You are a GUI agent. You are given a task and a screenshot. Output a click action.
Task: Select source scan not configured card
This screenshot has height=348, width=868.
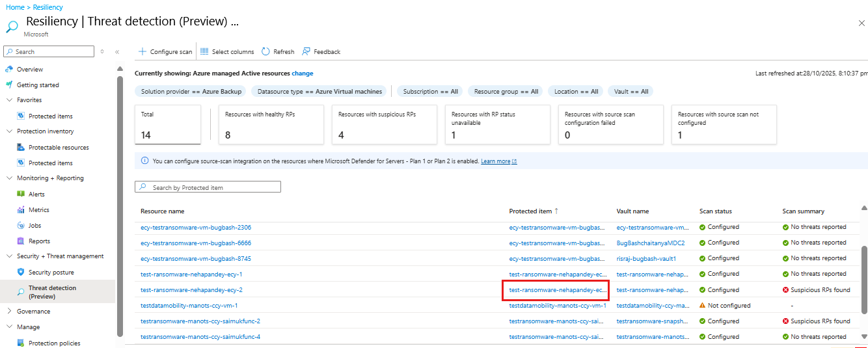point(724,124)
